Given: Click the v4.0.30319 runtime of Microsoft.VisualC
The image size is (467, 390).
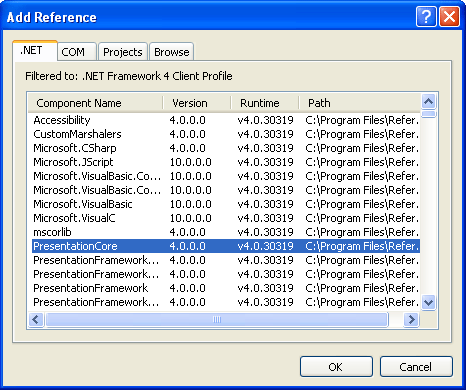Looking at the screenshot, I should (x=266, y=218).
